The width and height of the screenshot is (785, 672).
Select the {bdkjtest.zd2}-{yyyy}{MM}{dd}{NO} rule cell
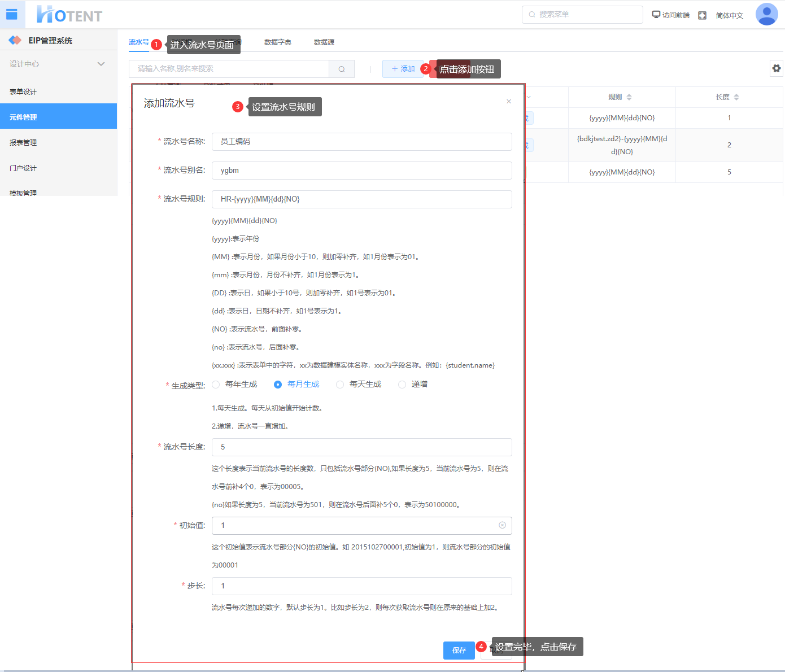[x=622, y=145]
